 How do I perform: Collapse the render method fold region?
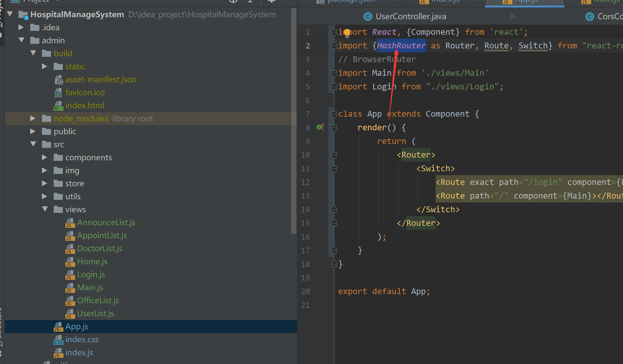click(x=334, y=127)
